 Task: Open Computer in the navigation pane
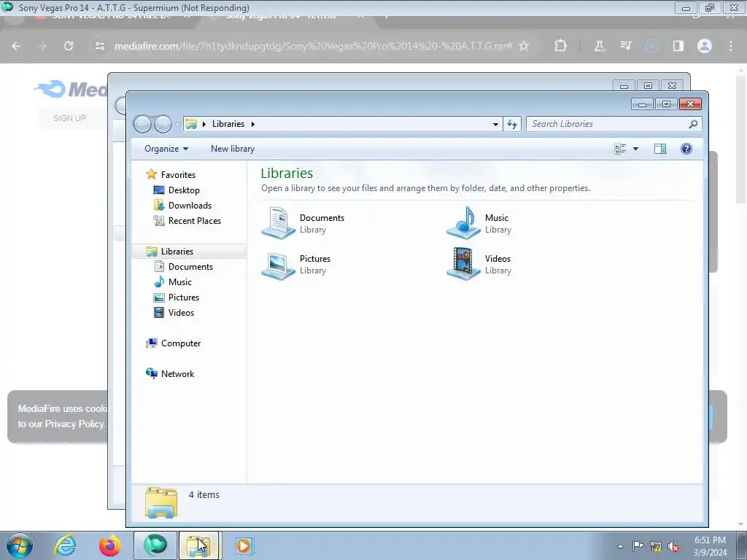point(181,343)
